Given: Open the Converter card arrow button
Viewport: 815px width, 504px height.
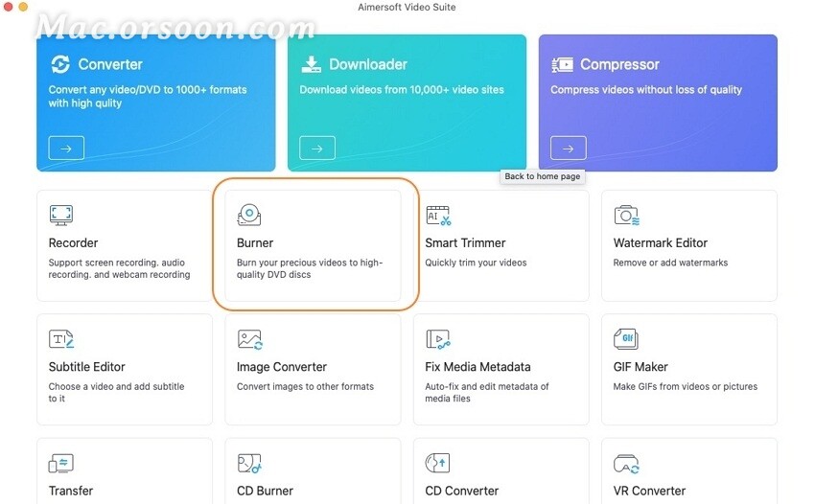Looking at the screenshot, I should [x=66, y=149].
